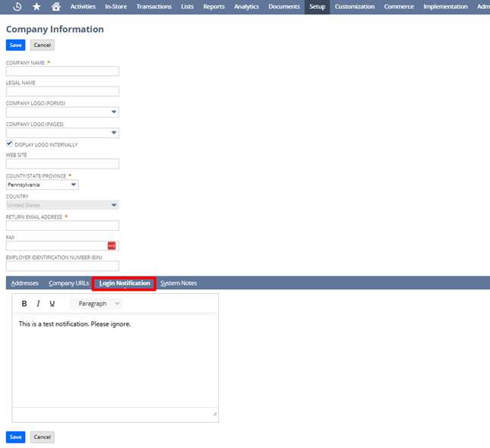
Task: Apply italic formatting in the editor
Action: click(x=38, y=304)
